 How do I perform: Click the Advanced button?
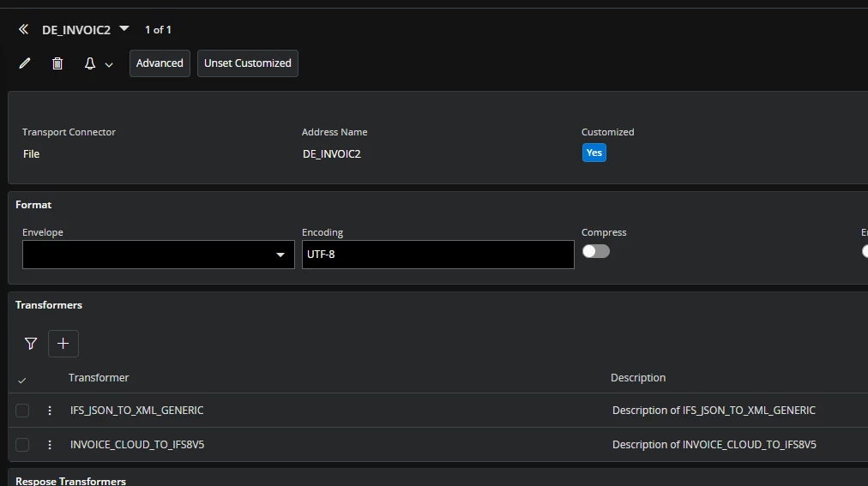pos(160,63)
